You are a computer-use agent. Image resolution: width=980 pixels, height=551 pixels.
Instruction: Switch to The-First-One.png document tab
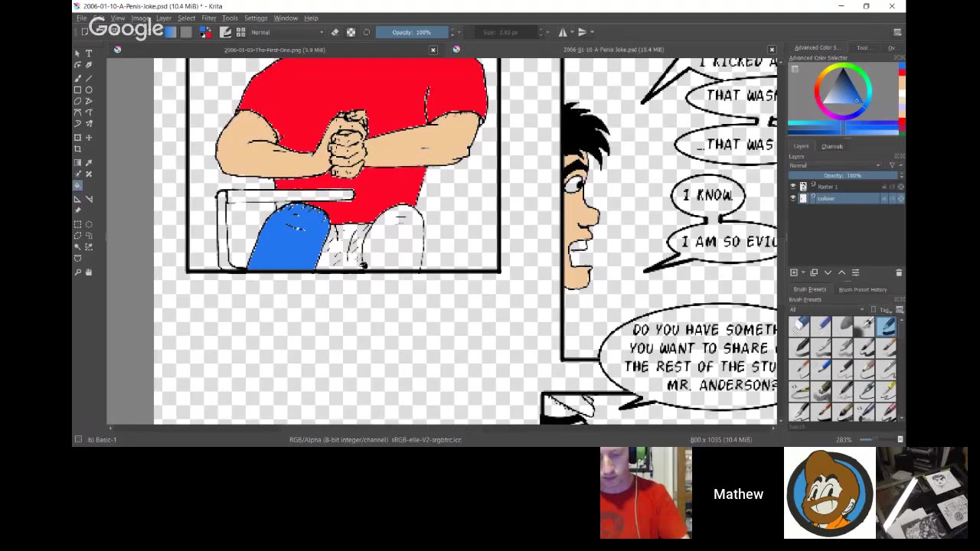tap(274, 50)
